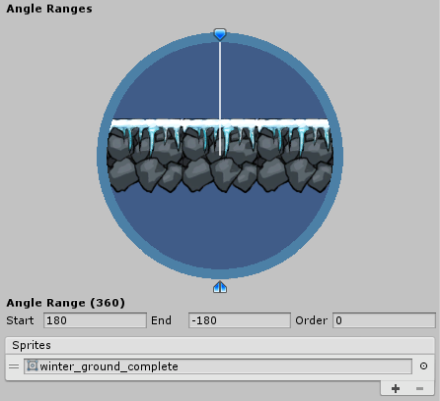Click the split blue handle below the circle
The width and height of the screenshot is (440, 401).
click(x=220, y=287)
